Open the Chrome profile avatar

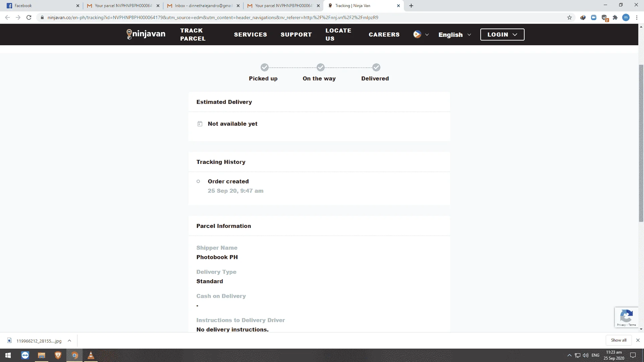[626, 17]
